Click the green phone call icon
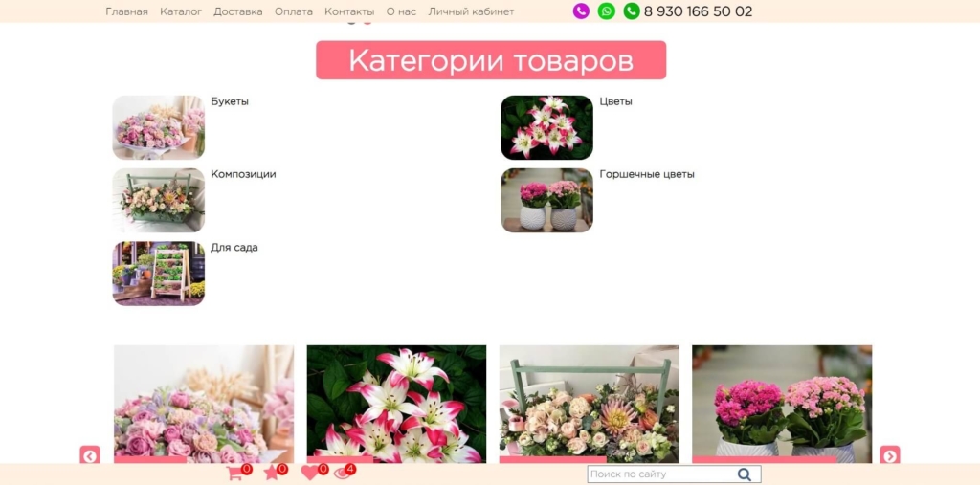Screen dimensions: 980x485 tap(632, 11)
